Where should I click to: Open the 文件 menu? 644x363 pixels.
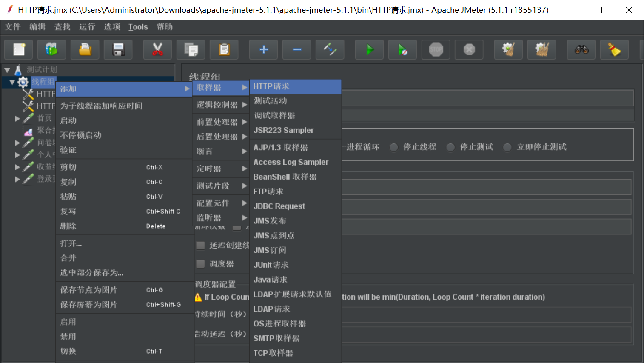coord(13,27)
